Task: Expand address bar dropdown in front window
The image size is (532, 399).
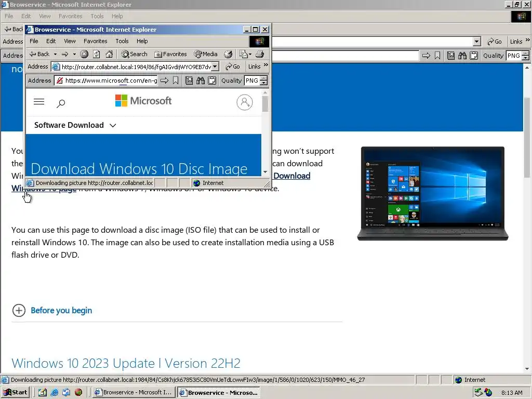Action: pos(215,67)
